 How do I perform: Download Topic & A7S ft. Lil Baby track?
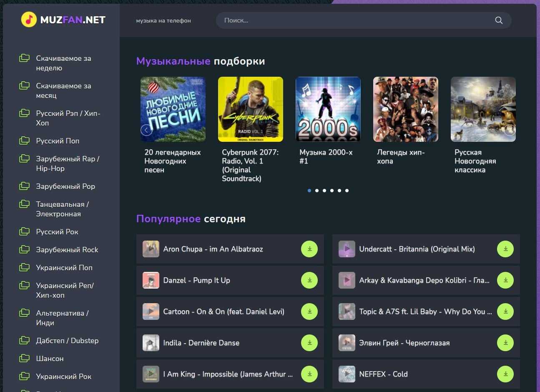(505, 312)
